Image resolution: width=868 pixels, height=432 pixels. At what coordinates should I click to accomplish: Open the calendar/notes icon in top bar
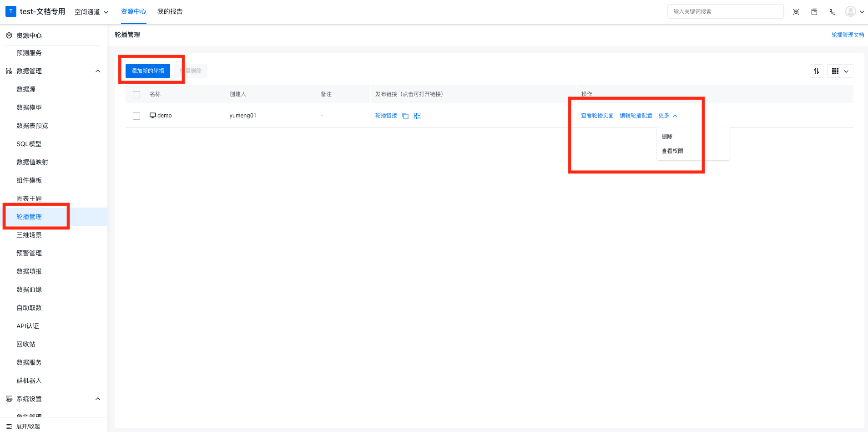(x=814, y=12)
